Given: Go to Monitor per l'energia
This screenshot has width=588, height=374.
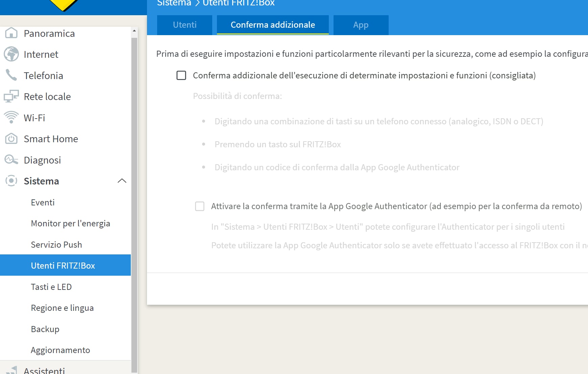Looking at the screenshot, I should (x=70, y=223).
